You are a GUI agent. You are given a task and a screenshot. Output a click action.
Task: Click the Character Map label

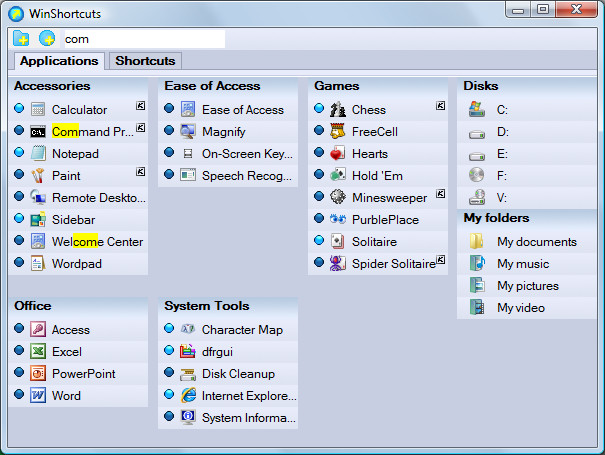(242, 330)
